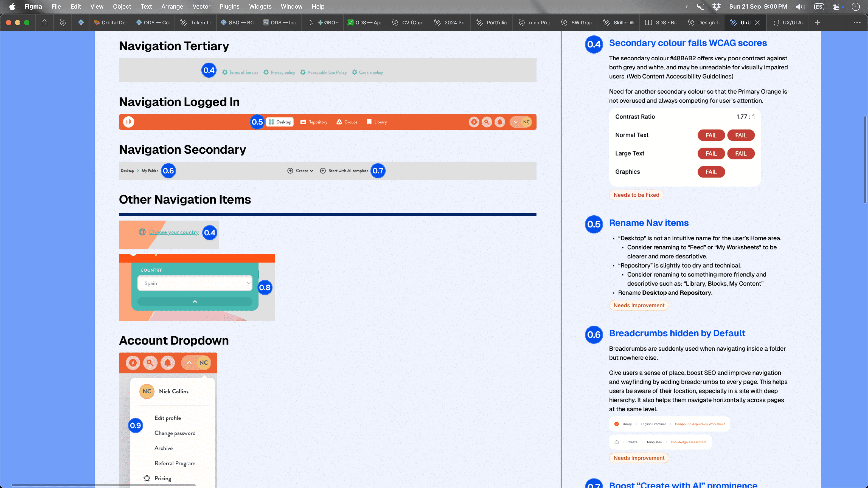
Task: Open the Arrange menu
Action: 172,6
